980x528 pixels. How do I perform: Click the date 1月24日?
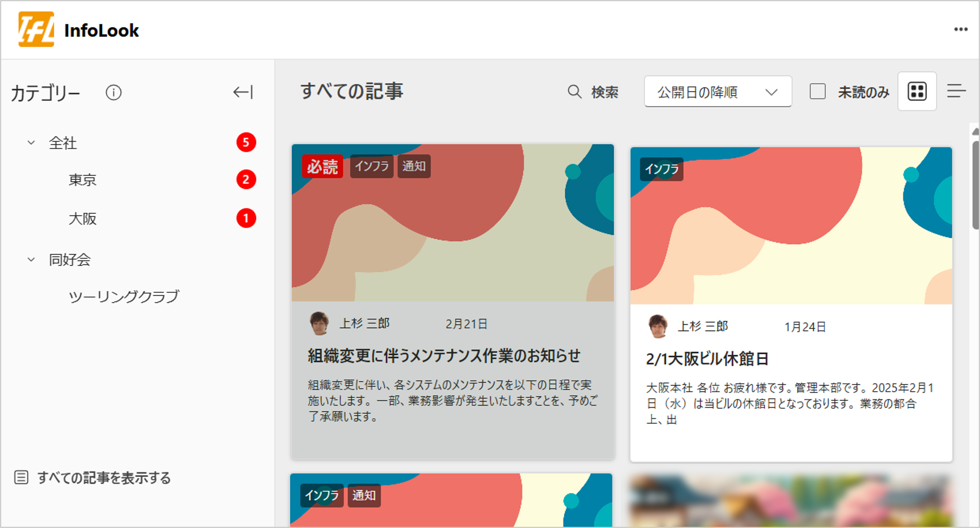point(805,327)
